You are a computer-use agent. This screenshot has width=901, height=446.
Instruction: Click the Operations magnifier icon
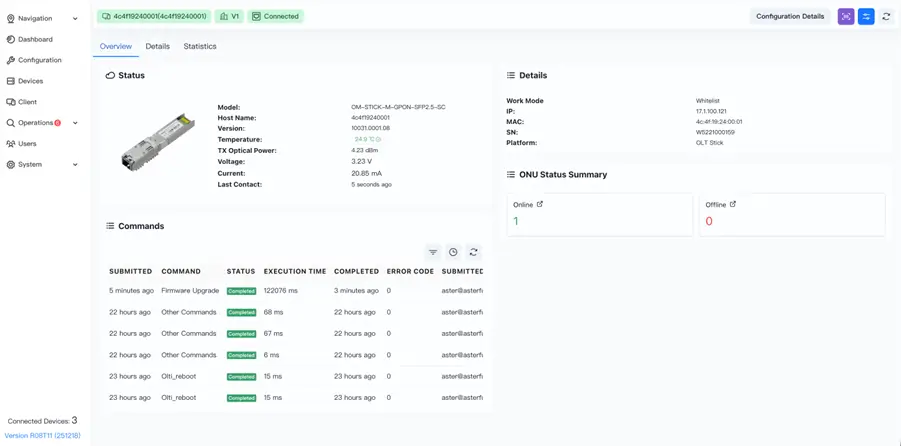click(x=10, y=123)
